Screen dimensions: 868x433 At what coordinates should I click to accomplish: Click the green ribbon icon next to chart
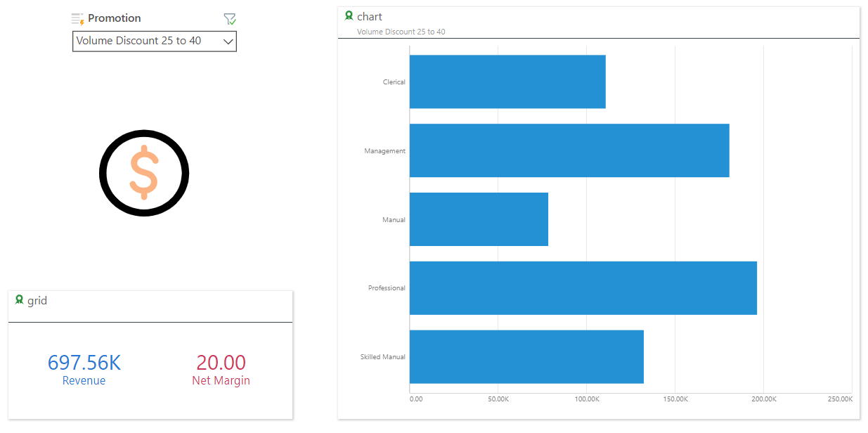[x=349, y=15]
